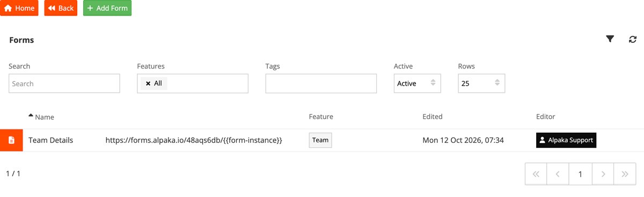
Task: Click the 1 / 1 record count
Action: point(13,173)
